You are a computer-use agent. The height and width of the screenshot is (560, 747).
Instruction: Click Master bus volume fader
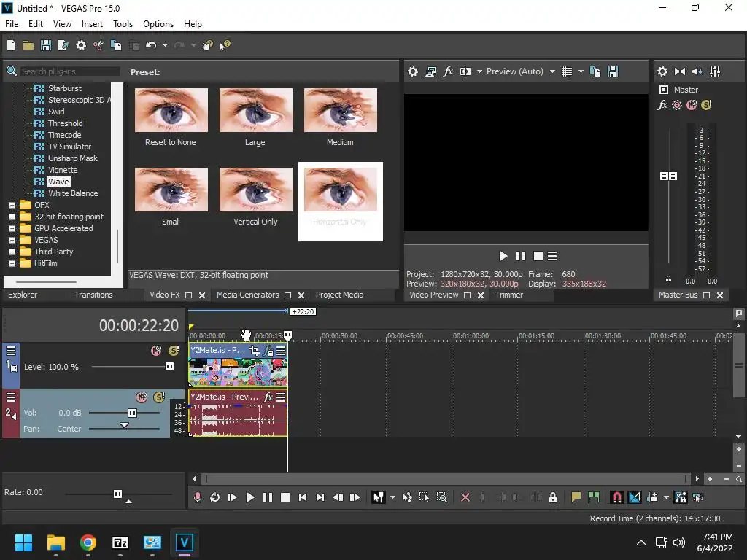coord(668,176)
